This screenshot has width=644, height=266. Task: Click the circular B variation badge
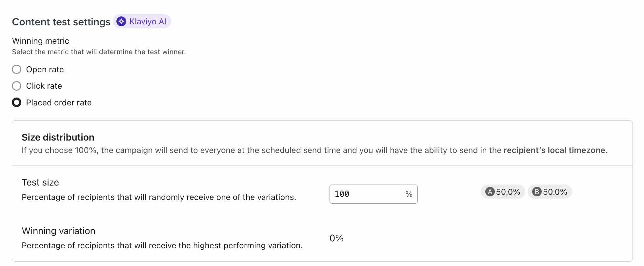coord(537,192)
